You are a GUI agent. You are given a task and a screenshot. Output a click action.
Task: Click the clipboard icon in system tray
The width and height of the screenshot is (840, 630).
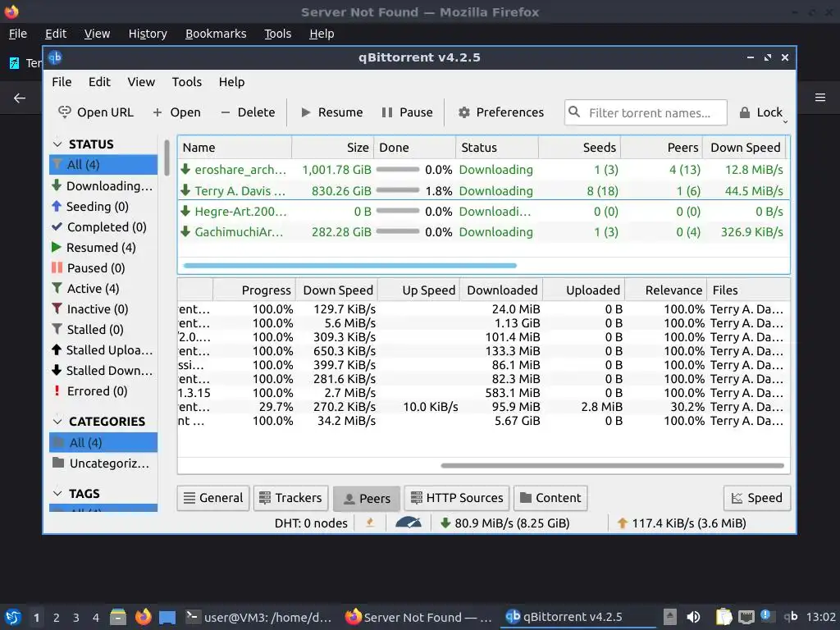click(x=724, y=617)
